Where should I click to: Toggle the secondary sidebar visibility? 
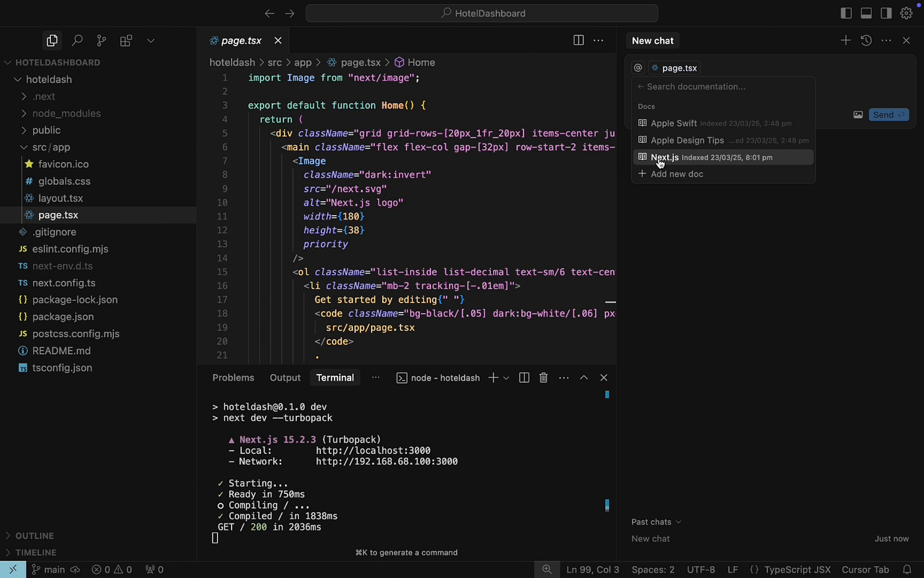885,13
